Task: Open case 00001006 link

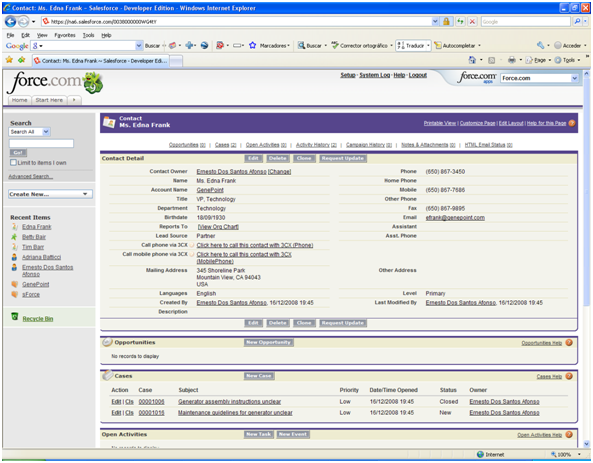Action: click(x=151, y=402)
